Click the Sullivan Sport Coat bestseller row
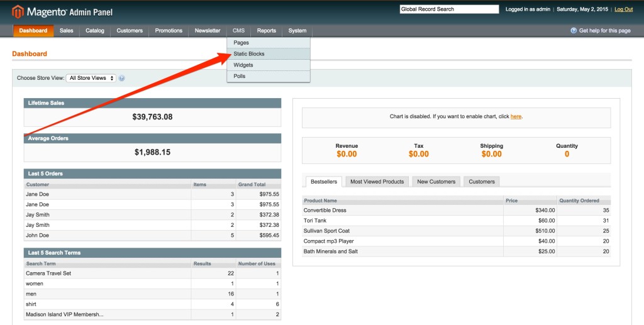Screen dimensions: 644x325 [457, 231]
